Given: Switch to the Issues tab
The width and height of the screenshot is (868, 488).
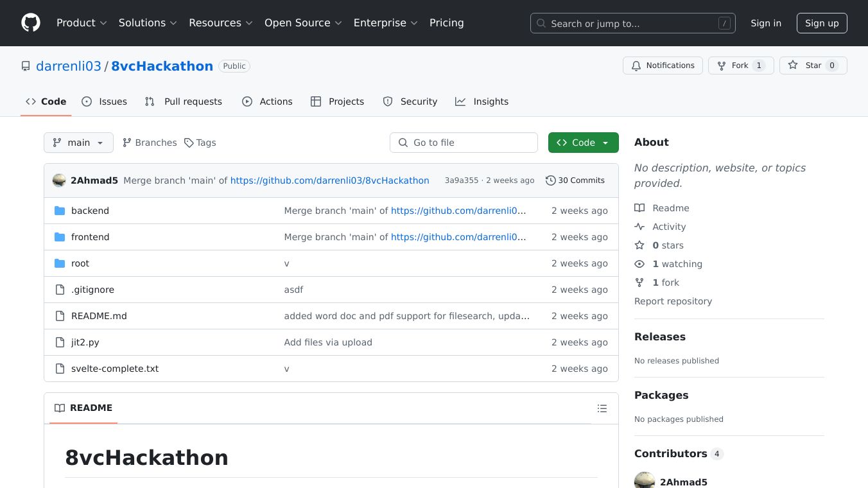Looking at the screenshot, I should tap(105, 101).
